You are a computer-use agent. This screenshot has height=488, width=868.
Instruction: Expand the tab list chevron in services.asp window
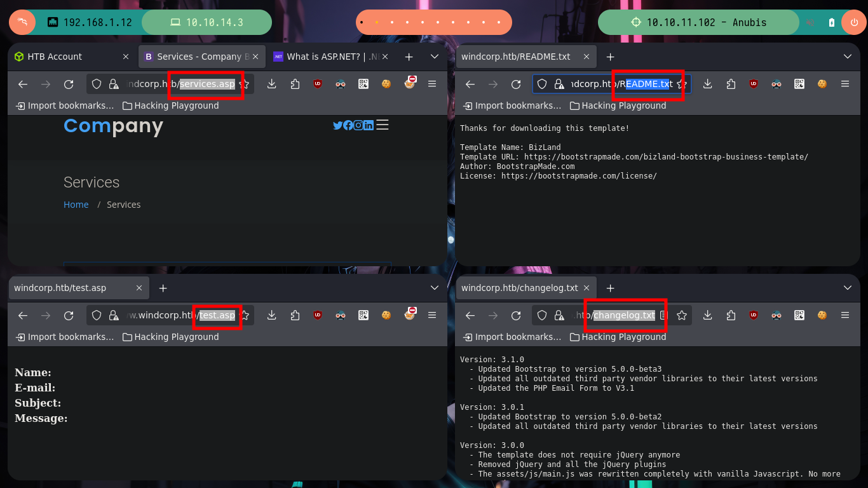[435, 57]
